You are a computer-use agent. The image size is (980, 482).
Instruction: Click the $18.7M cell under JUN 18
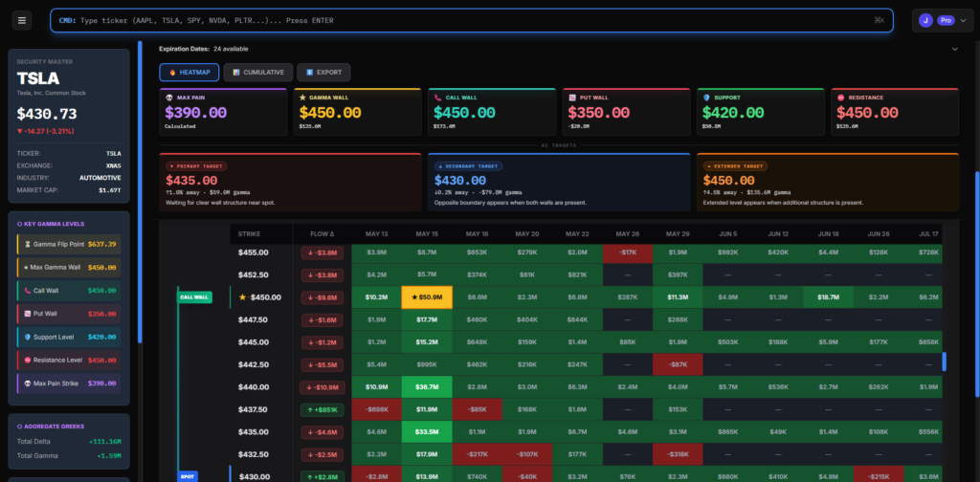coord(828,297)
